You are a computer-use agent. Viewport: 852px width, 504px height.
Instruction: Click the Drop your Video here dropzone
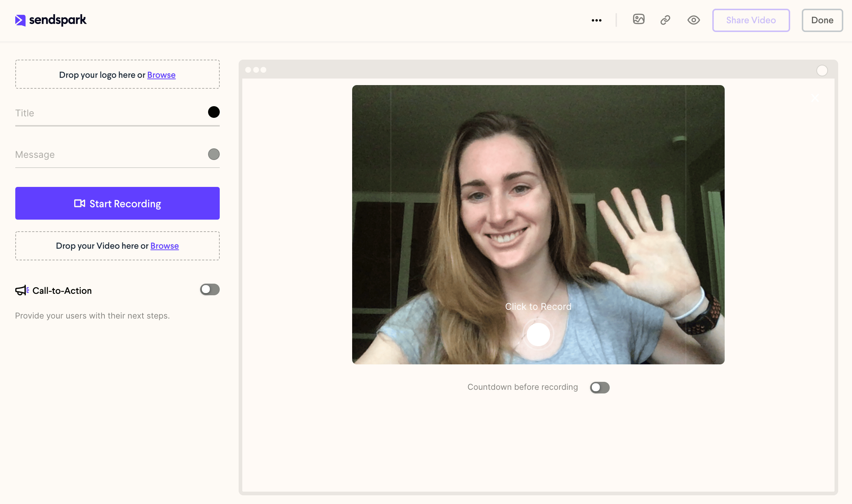click(x=117, y=246)
